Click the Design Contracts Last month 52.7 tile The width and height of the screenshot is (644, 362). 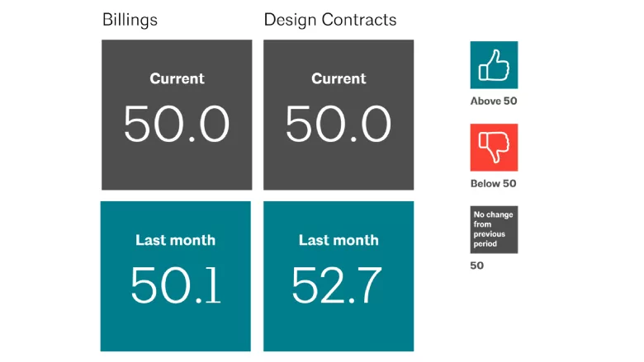coord(339,276)
